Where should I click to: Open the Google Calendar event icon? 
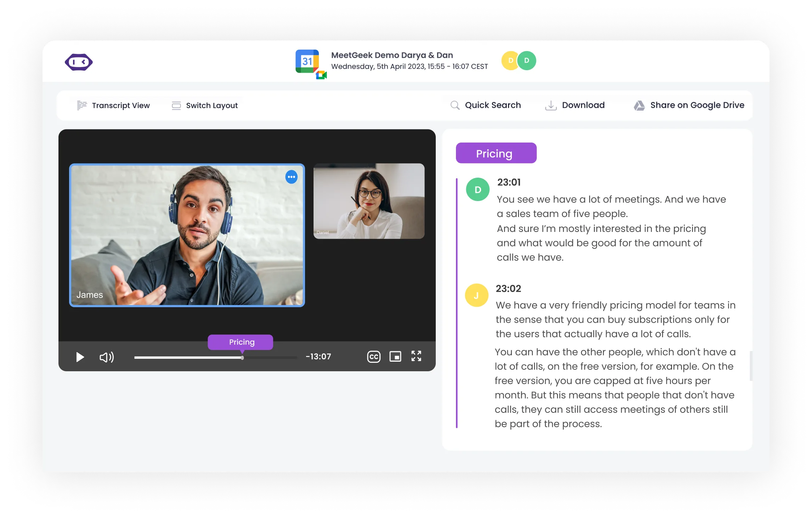pyautogui.click(x=308, y=61)
